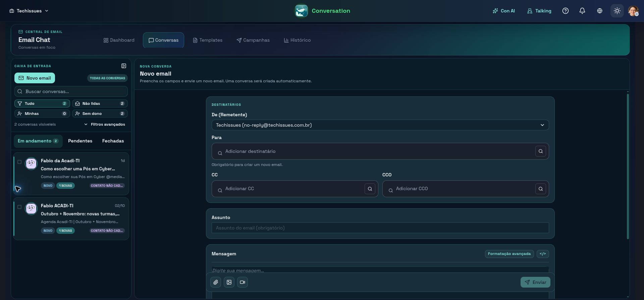Click the compose form vertical scrollbar

click(x=628, y=166)
